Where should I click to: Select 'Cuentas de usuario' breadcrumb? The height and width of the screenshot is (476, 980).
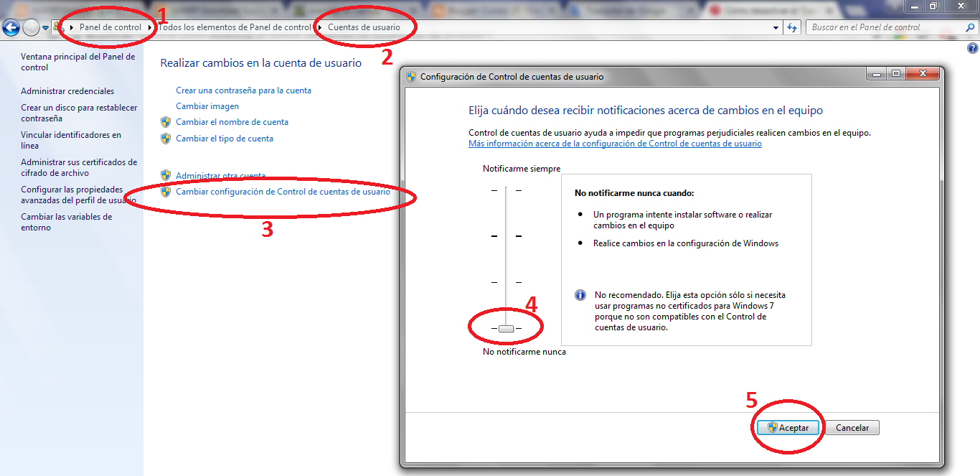click(x=364, y=27)
